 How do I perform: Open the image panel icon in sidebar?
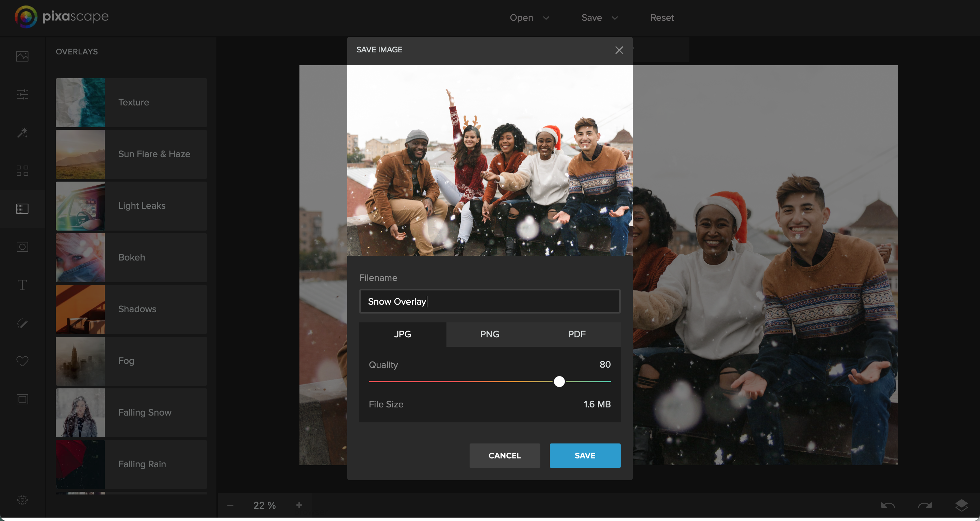click(x=22, y=56)
